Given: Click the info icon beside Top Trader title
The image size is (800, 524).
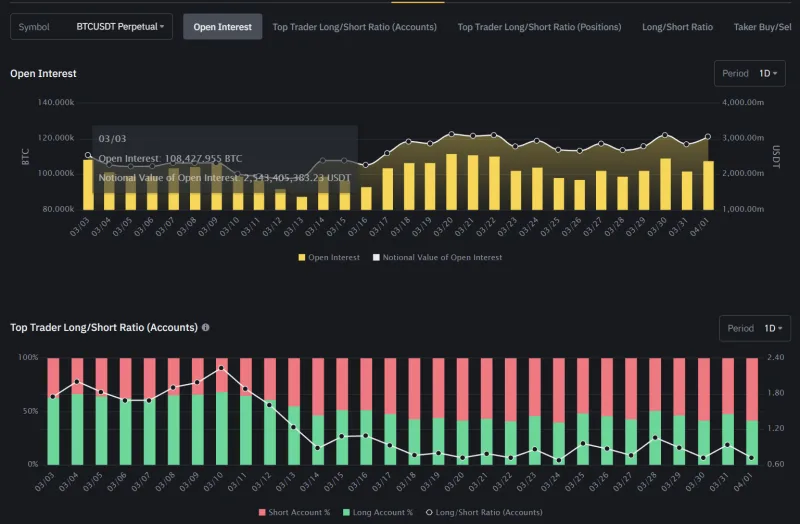Looking at the screenshot, I should 206,327.
